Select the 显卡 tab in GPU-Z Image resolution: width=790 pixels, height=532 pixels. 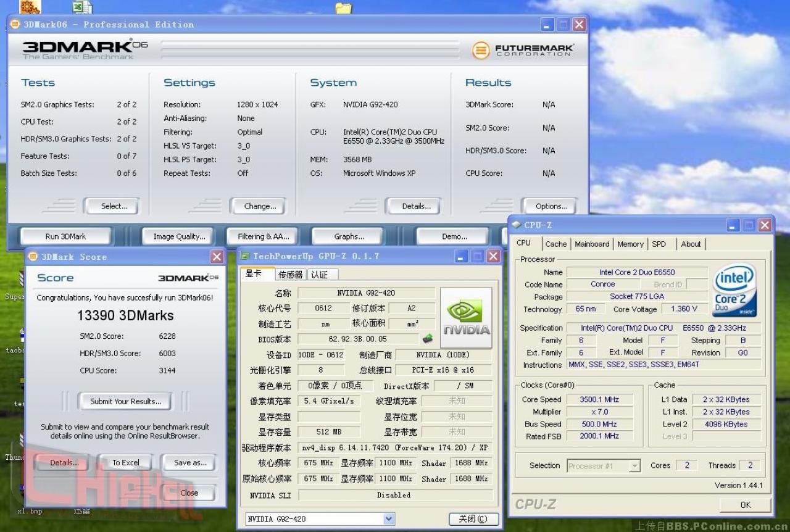[x=254, y=274]
